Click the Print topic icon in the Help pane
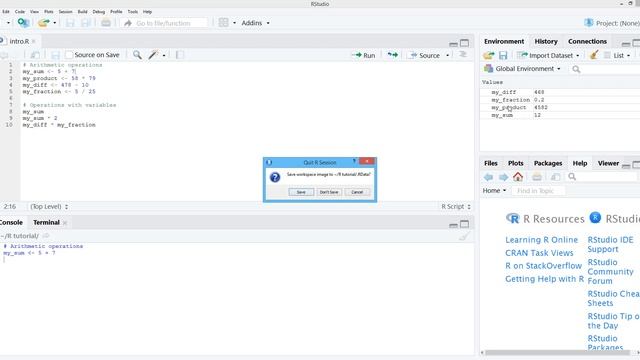 (537, 177)
